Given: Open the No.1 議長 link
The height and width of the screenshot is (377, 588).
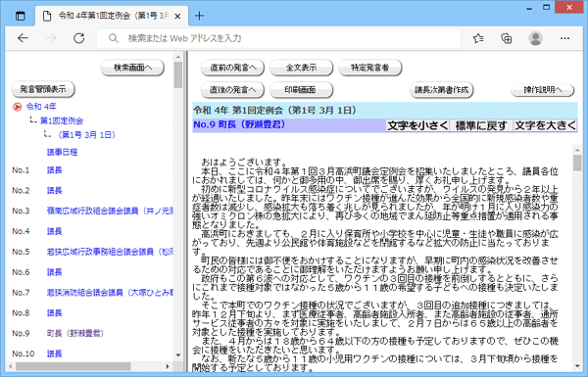Looking at the screenshot, I should [x=54, y=170].
